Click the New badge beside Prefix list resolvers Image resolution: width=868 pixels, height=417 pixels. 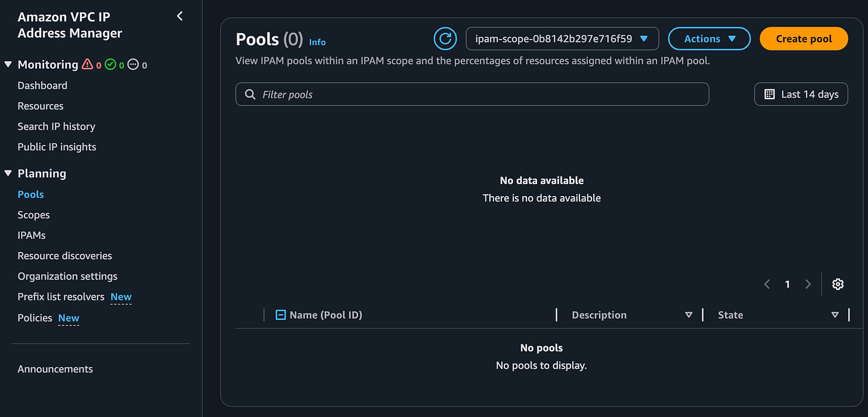(x=121, y=297)
